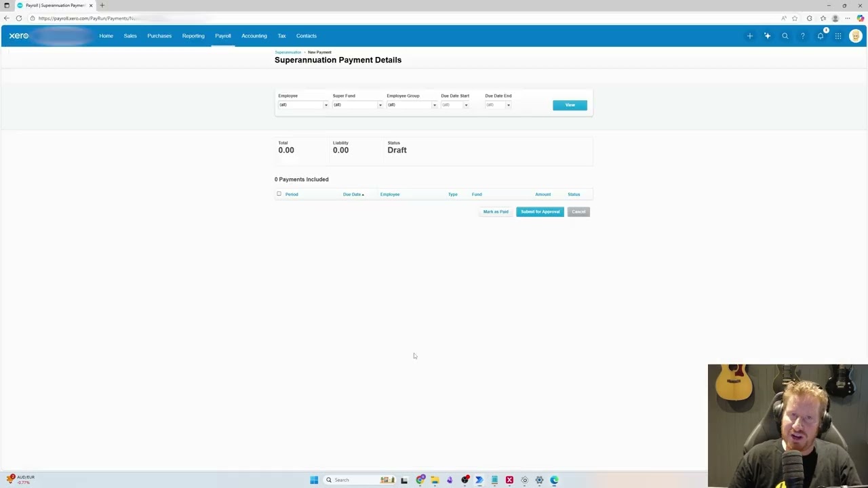Open the browser extensions icon
868x488 pixels.
tap(809, 18)
